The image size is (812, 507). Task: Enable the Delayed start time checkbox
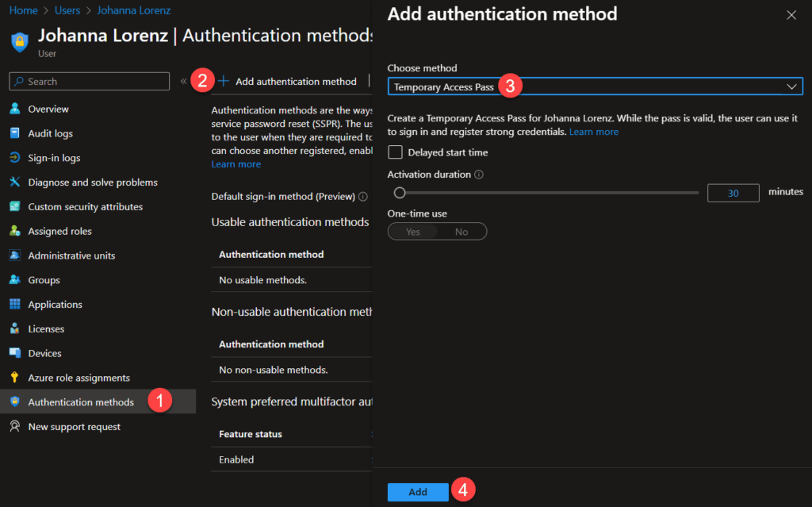point(395,152)
